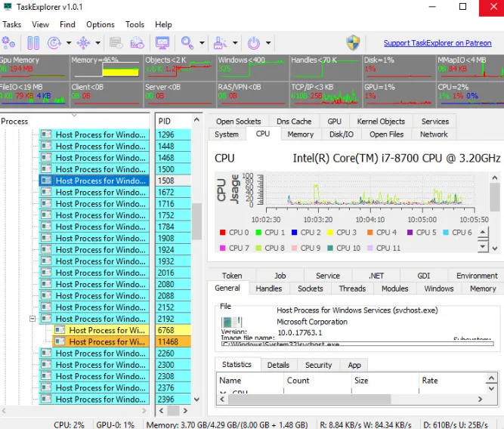
Task: Open the Tasks menu
Action: [x=12, y=24]
